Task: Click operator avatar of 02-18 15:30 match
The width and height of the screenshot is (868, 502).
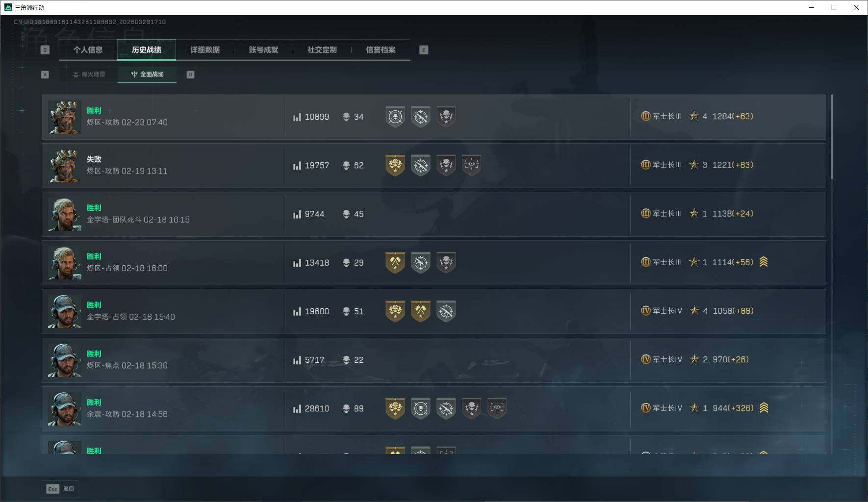Action: click(65, 360)
